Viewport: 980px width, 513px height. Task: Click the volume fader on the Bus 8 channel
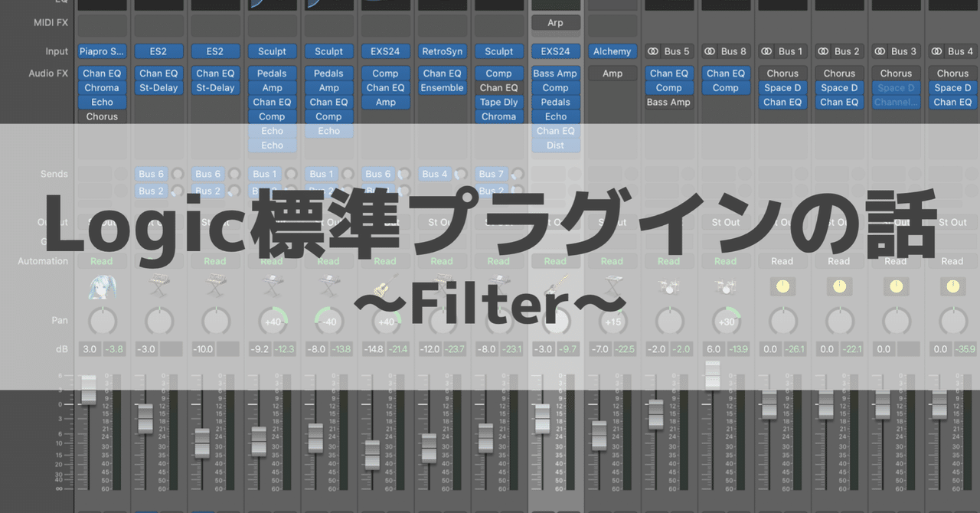click(712, 375)
